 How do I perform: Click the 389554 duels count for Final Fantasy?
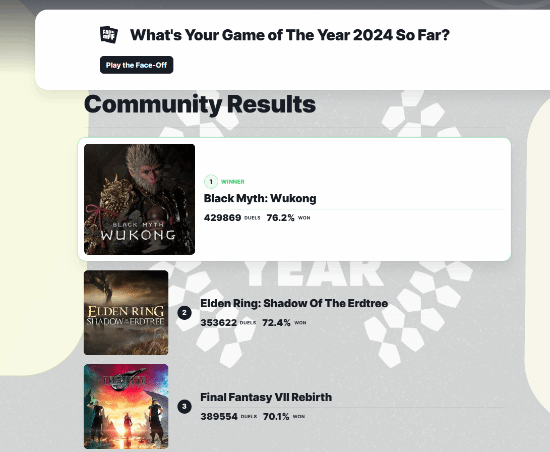pos(219,417)
